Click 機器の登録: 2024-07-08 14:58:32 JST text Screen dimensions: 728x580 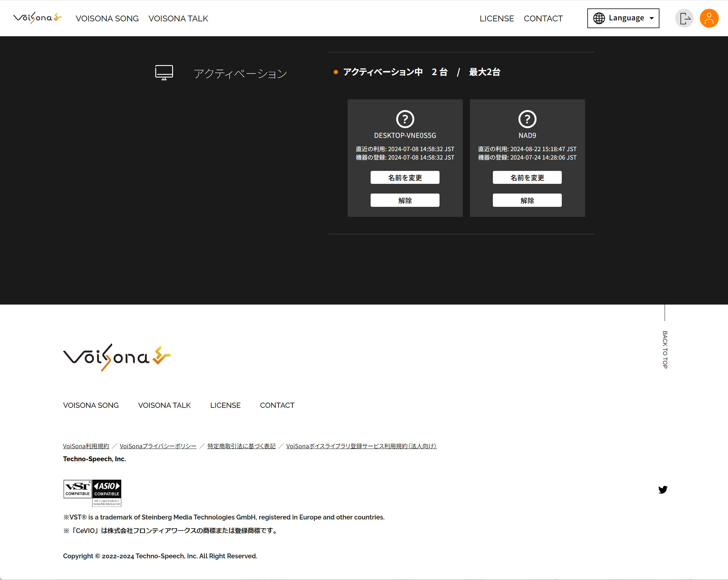[405, 158]
